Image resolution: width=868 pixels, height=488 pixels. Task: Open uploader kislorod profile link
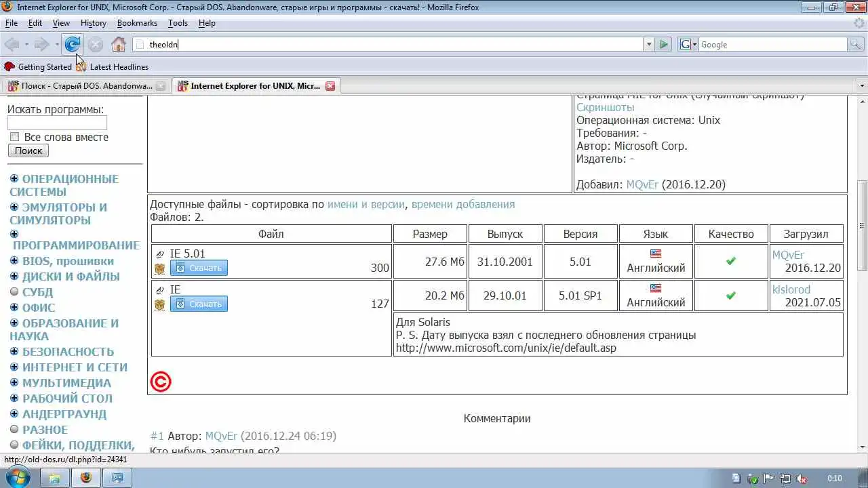[791, 289]
